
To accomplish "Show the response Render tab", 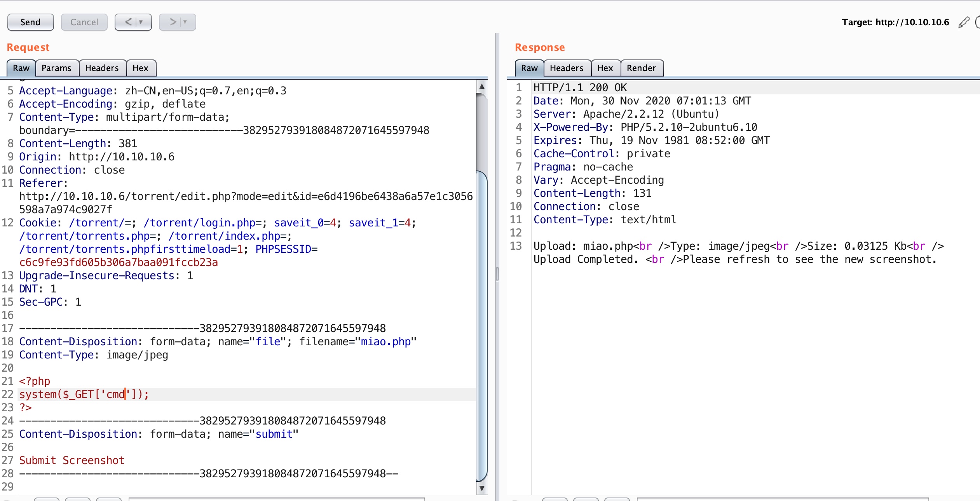I will click(x=641, y=68).
